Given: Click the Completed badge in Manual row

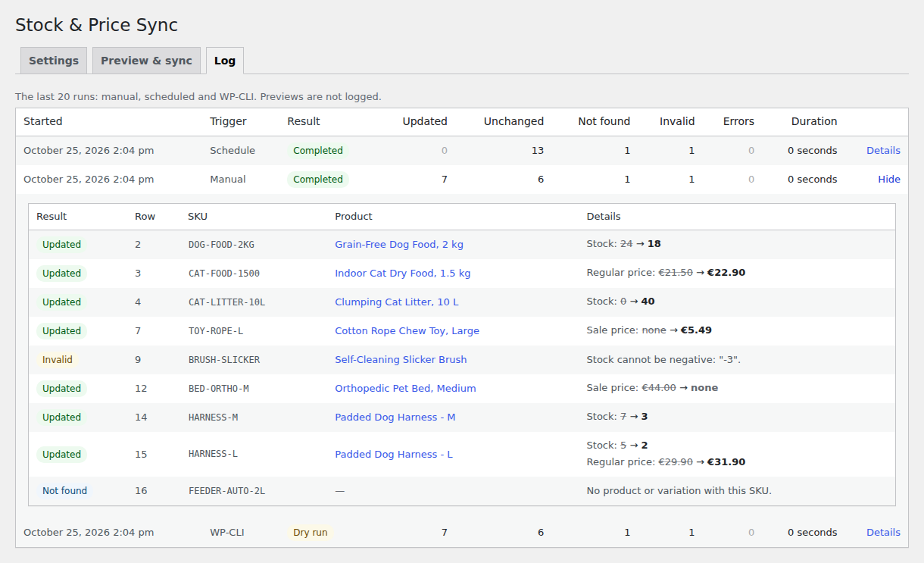Looking at the screenshot, I should pos(318,180).
